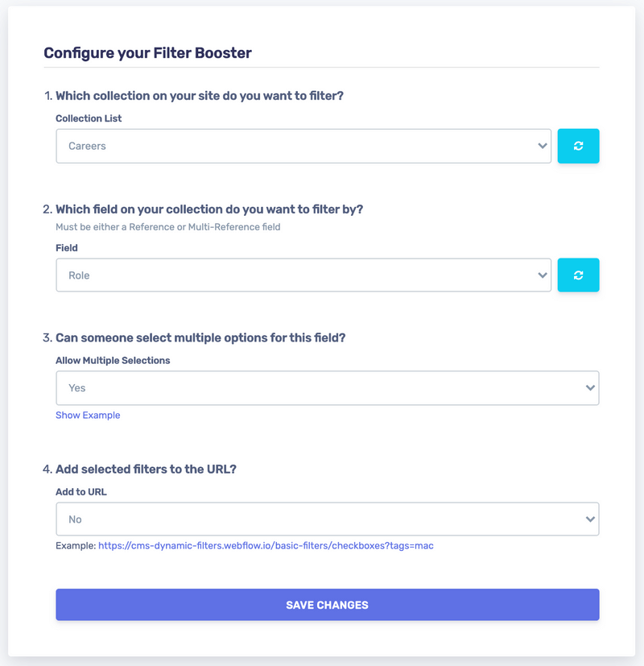Screen dimensions: 644x666
Task: Click the No value under Add to URL
Action: pyautogui.click(x=74, y=519)
